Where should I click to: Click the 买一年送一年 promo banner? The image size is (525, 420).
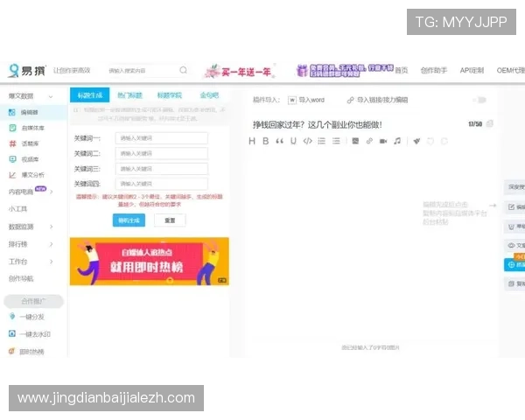tap(241, 71)
